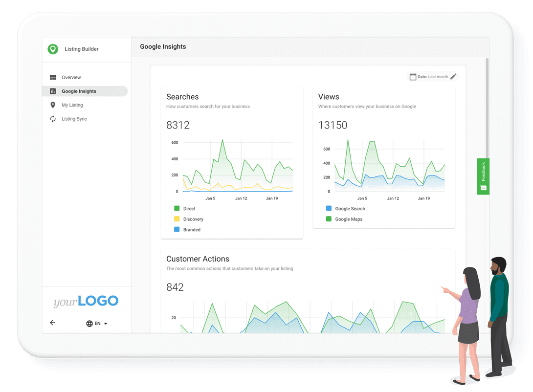This screenshot has height=392, width=533.
Task: Click the Views card heading
Action: point(329,97)
